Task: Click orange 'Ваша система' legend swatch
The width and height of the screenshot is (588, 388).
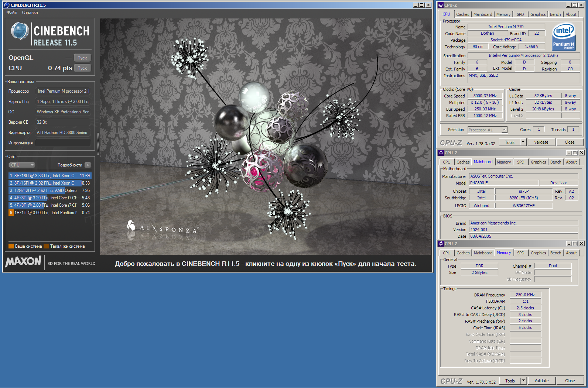Action: click(x=11, y=246)
